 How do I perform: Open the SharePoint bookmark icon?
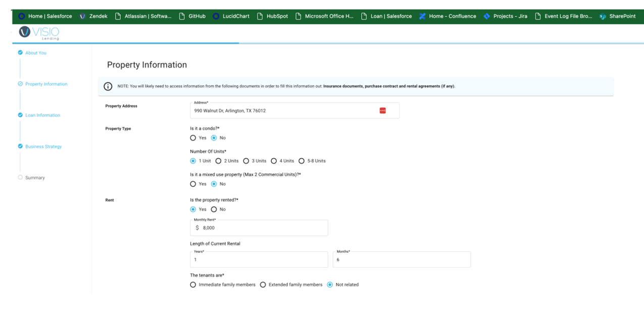click(x=603, y=16)
